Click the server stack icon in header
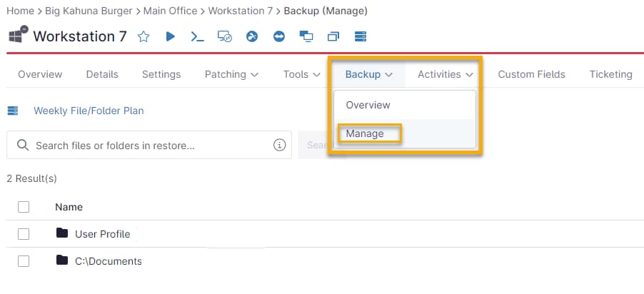Image resolution: width=644 pixels, height=294 pixels. pos(360,36)
